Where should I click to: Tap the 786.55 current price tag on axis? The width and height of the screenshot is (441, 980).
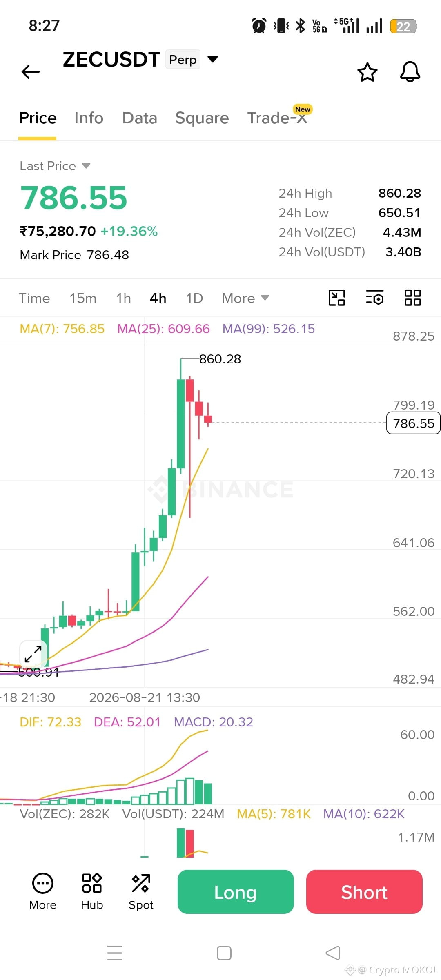point(413,423)
